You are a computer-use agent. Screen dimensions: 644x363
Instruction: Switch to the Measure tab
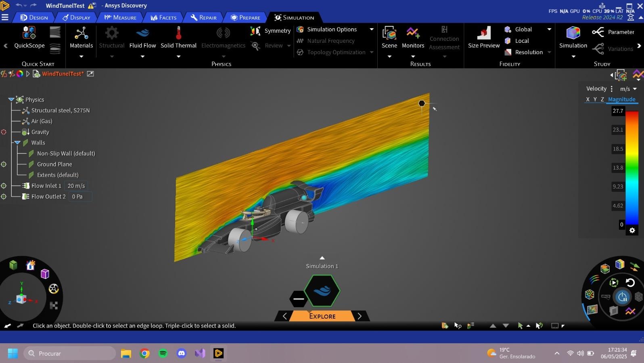pyautogui.click(x=120, y=17)
